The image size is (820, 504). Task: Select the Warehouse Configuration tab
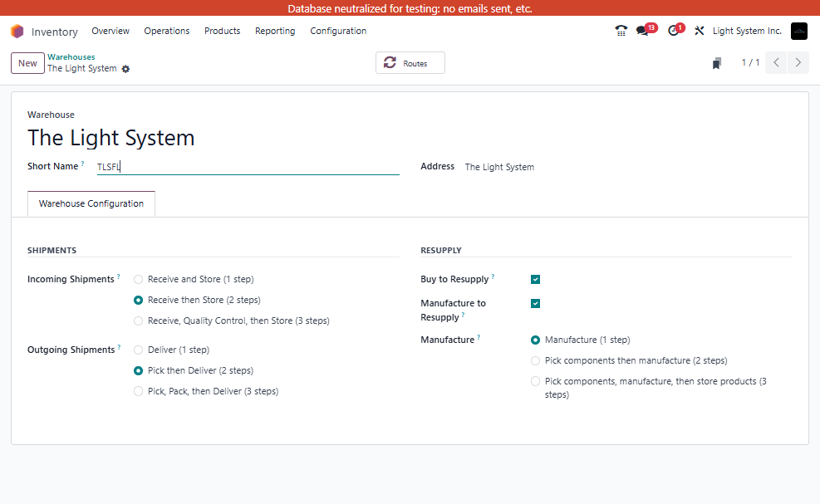pos(91,203)
